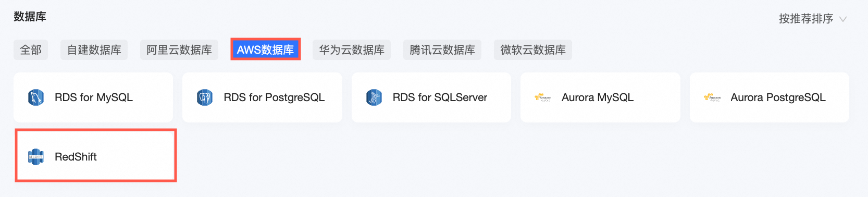The width and height of the screenshot is (868, 197).
Task: Select the 全部 filter tab
Action: tap(31, 50)
